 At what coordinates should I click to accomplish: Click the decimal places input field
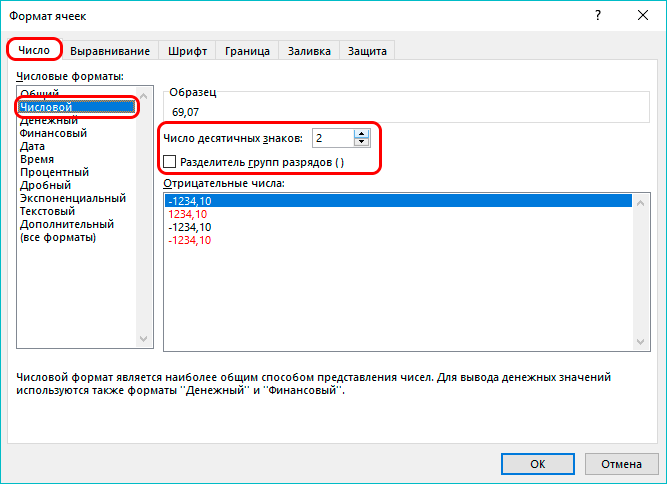click(x=333, y=138)
